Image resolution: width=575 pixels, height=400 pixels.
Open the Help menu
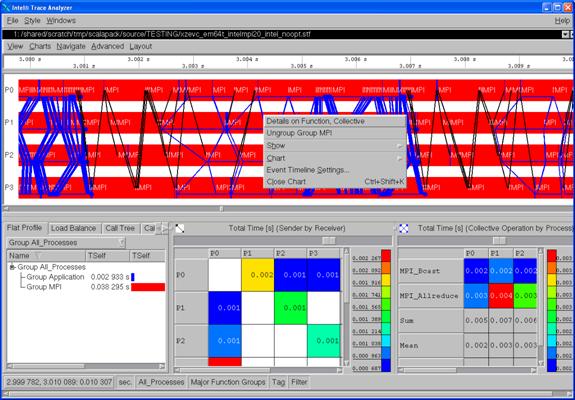coord(562,21)
